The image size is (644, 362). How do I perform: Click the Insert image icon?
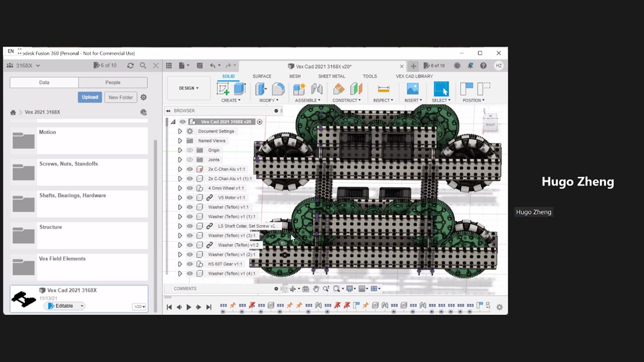pyautogui.click(x=413, y=89)
